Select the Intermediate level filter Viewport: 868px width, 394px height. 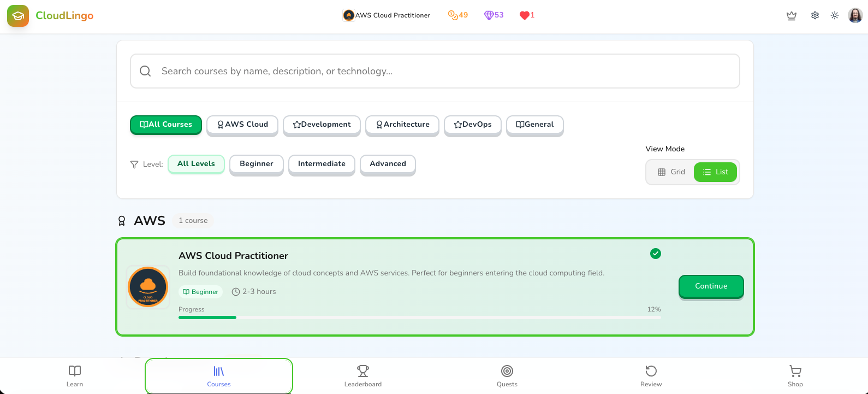pos(322,164)
